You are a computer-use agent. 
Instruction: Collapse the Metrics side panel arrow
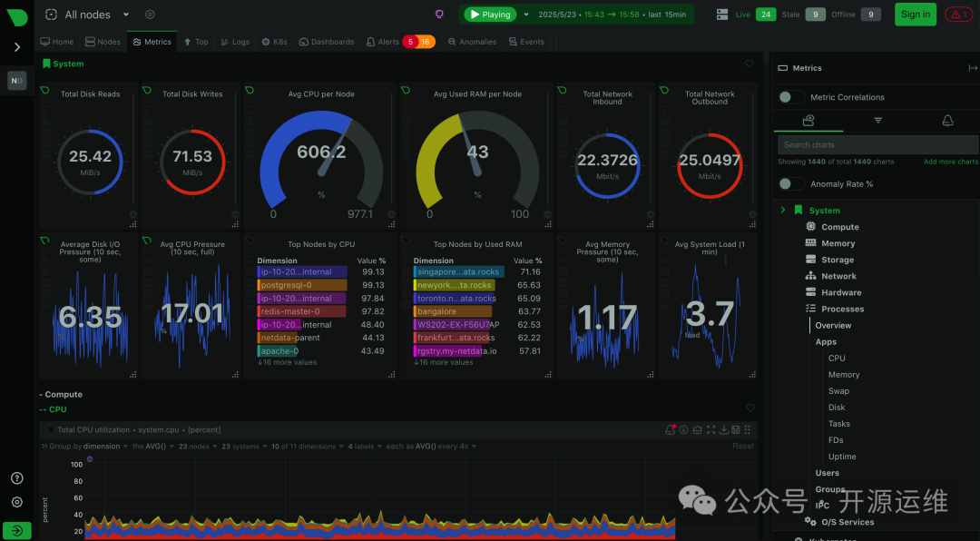click(x=973, y=68)
